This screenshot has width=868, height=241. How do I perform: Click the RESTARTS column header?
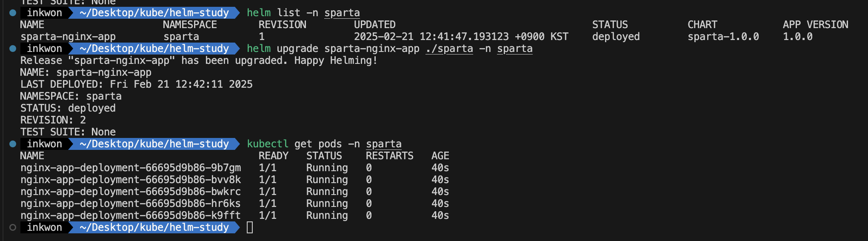point(390,156)
